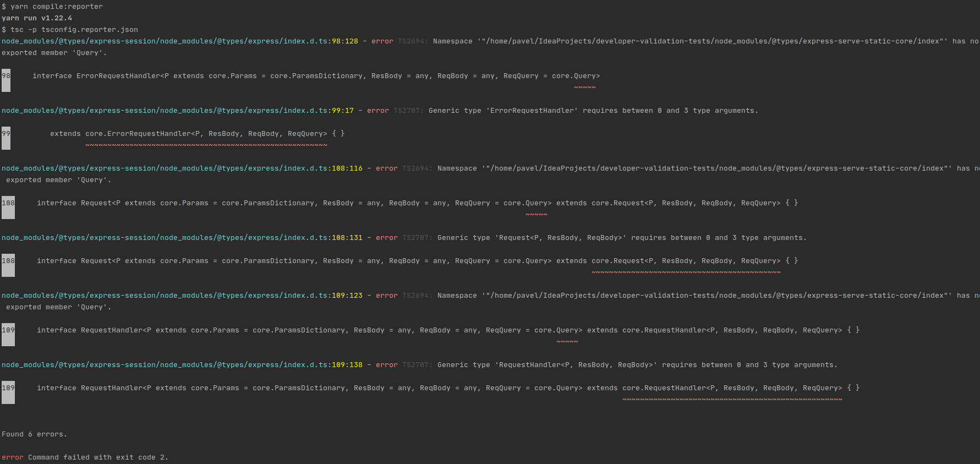Click the 'extends core.ErrorRequestHandler<P, ResBody, ReqBody, ReqQuery>' code line
This screenshot has height=464, width=980.
(x=198, y=134)
